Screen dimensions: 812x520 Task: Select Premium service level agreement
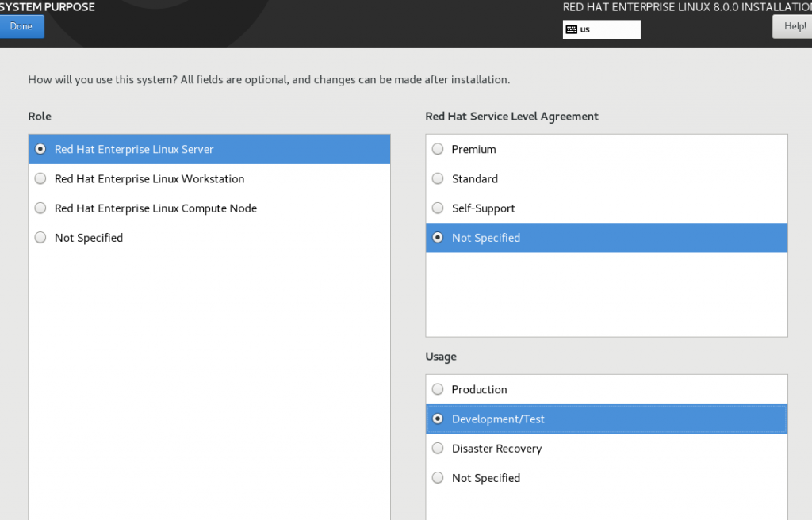[473, 149]
